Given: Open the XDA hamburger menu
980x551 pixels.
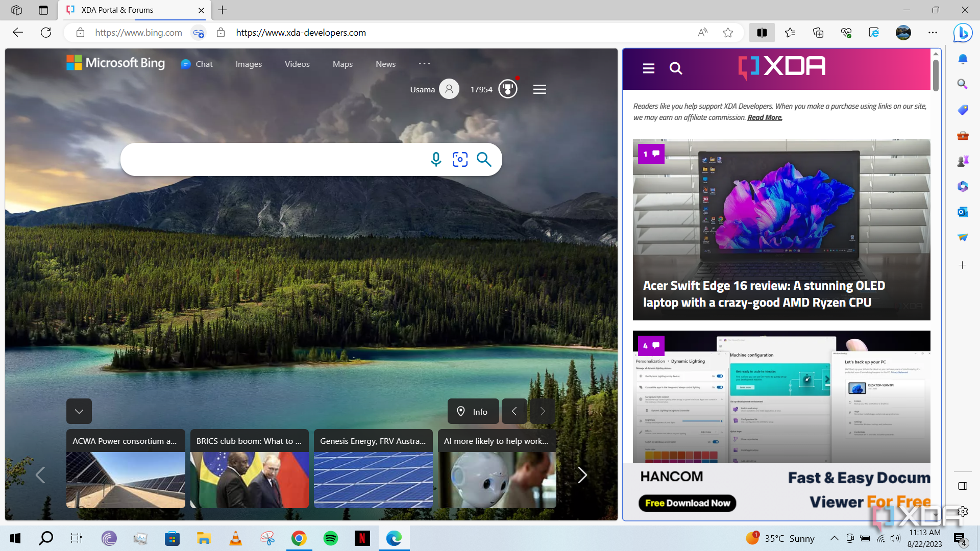Looking at the screenshot, I should (x=648, y=68).
